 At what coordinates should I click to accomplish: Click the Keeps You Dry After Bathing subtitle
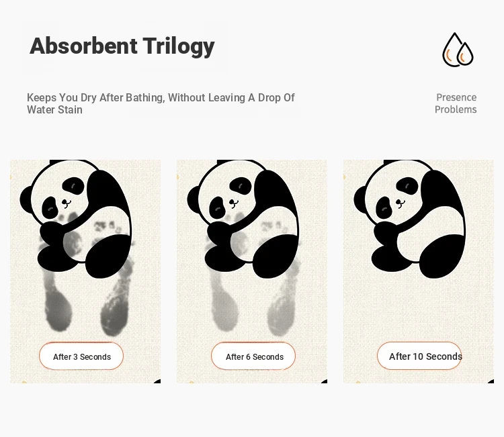point(161,103)
